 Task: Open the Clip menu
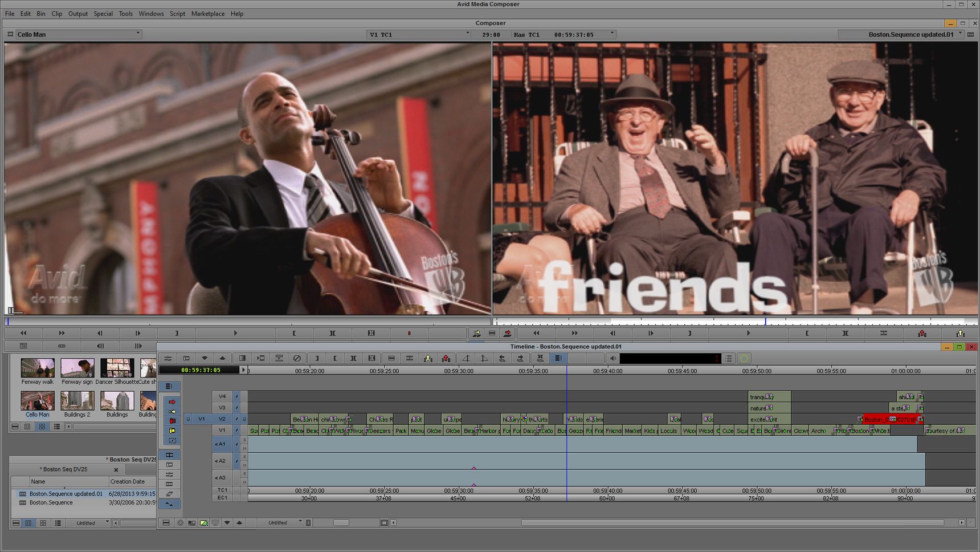tap(57, 14)
